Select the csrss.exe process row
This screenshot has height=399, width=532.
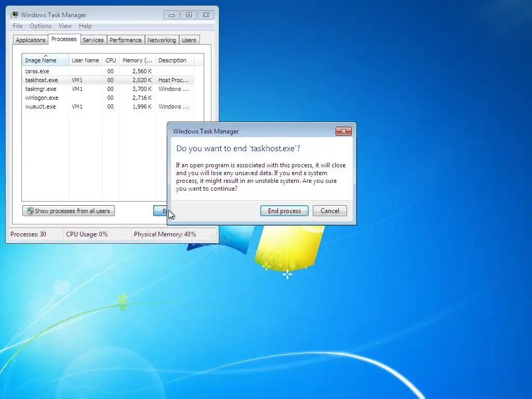[x=108, y=71]
